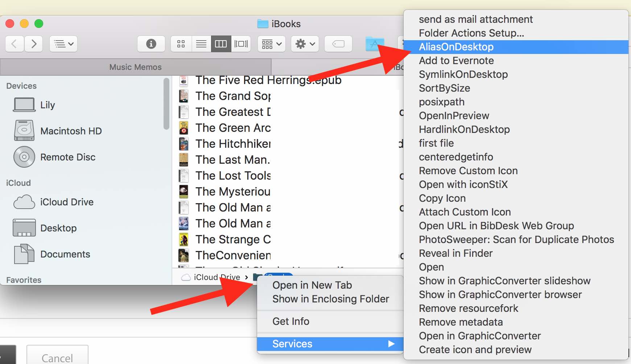Viewport: 631px width, 364px height.
Task: Choose Add to Evernote
Action: pyautogui.click(x=516, y=60)
